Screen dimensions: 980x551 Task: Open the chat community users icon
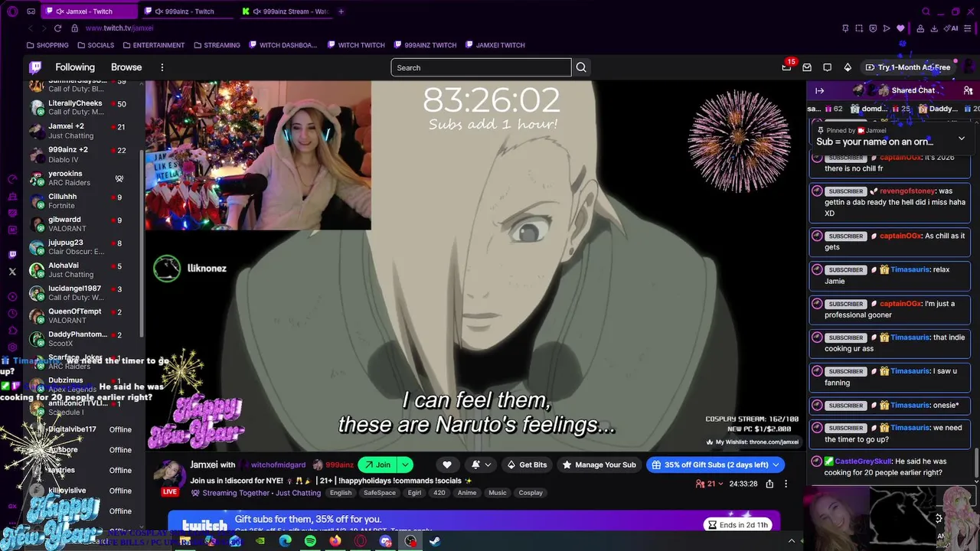968,90
